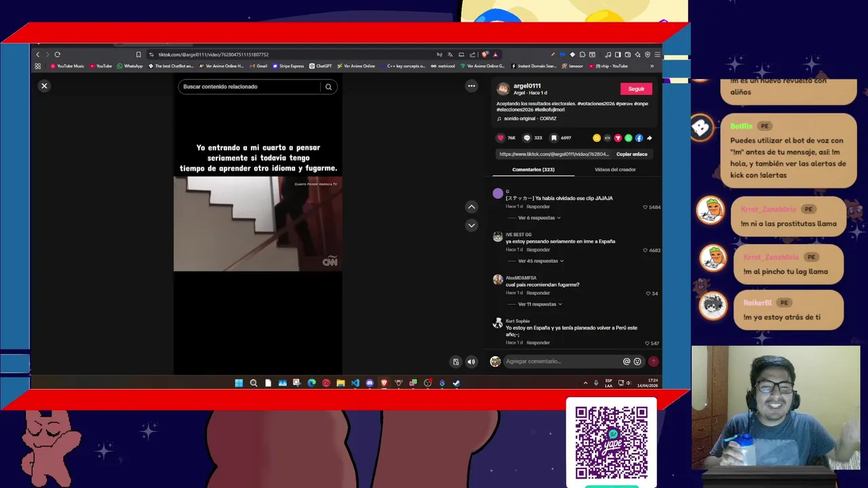Click Copiar enlace button
The image size is (868, 488).
[631, 154]
